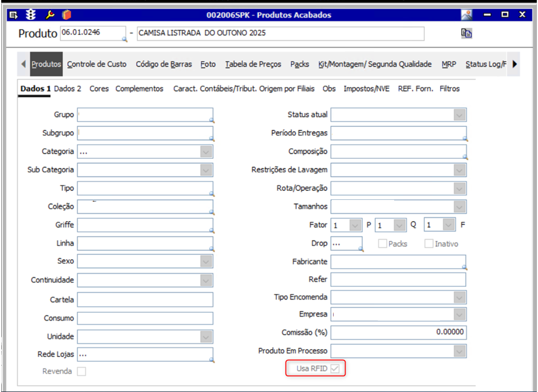The width and height of the screenshot is (538, 392).
Task: Open the Fator Q dropdown
Action: 400,225
